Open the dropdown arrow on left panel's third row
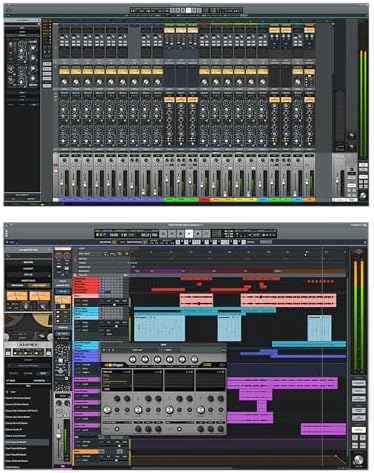Screen dimensions: 374x473 click(49, 276)
